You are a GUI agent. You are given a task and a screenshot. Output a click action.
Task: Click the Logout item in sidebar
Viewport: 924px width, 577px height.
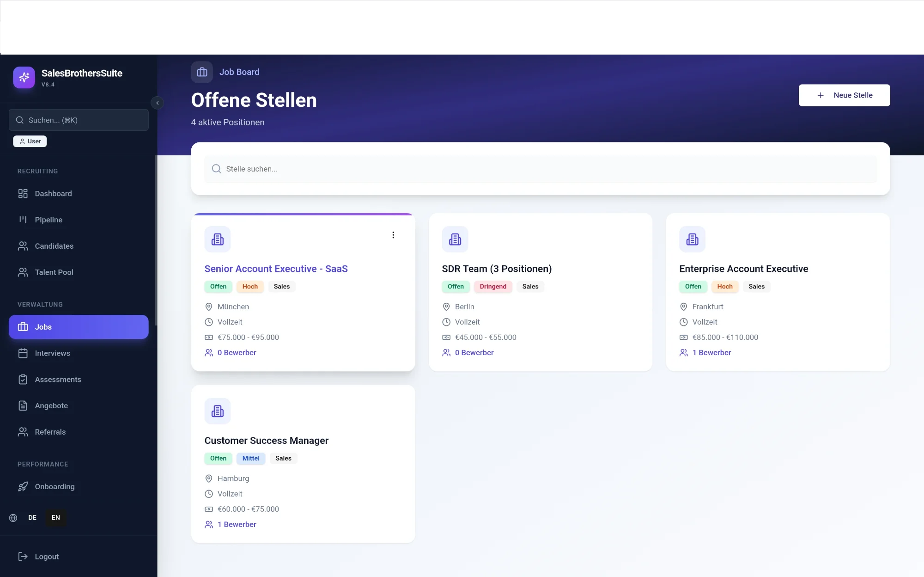tap(47, 557)
